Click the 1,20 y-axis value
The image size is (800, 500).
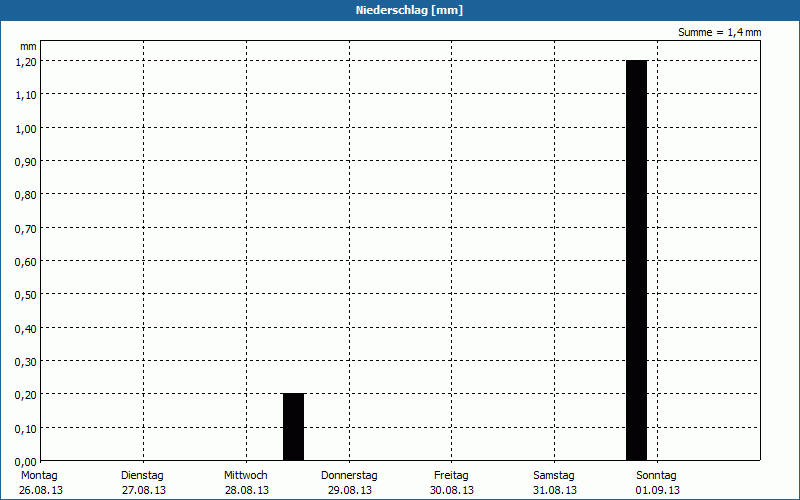tap(26, 62)
